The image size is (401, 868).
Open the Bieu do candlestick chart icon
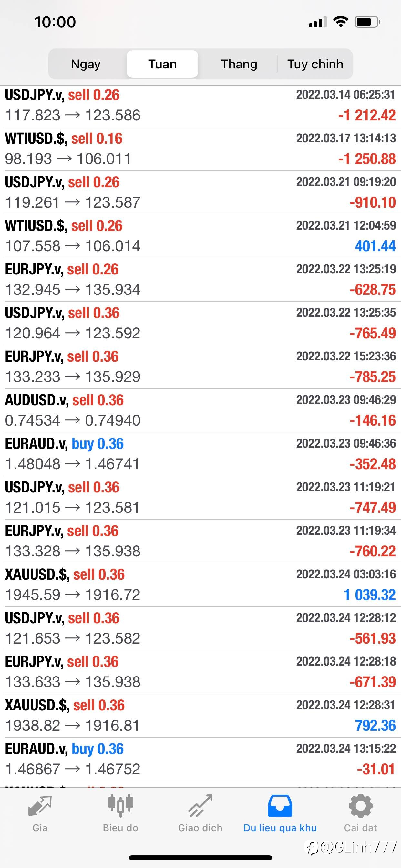coord(120,805)
